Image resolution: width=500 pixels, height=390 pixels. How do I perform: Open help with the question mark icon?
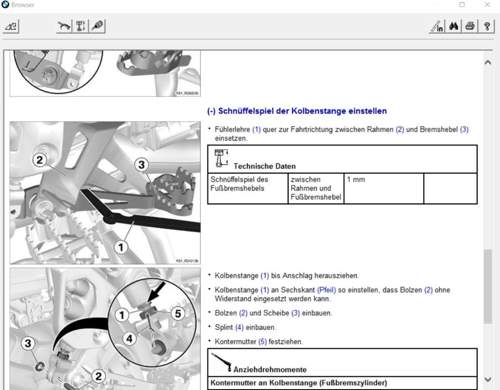tap(487, 26)
